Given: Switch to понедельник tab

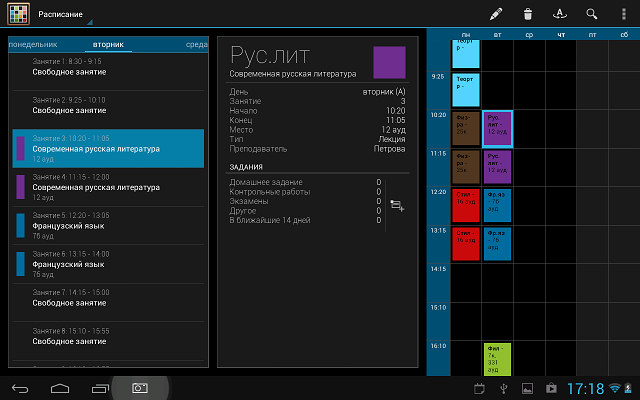Looking at the screenshot, I should point(33,44).
